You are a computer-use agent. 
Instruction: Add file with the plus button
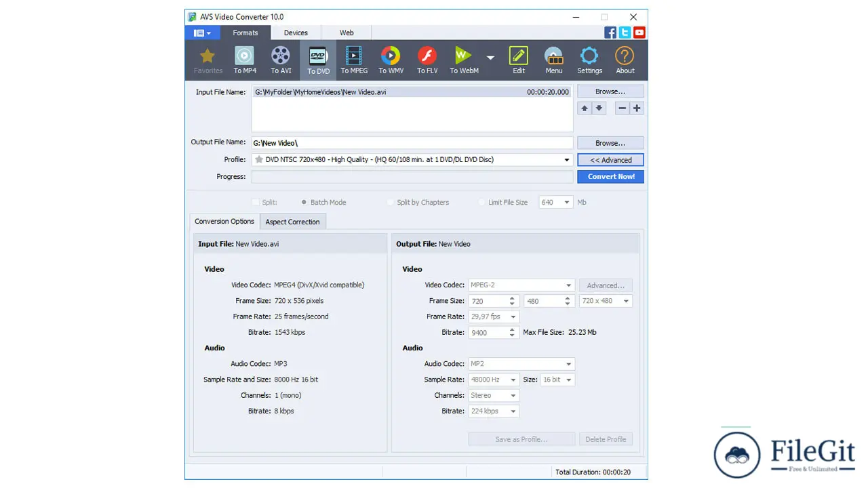pos(637,108)
